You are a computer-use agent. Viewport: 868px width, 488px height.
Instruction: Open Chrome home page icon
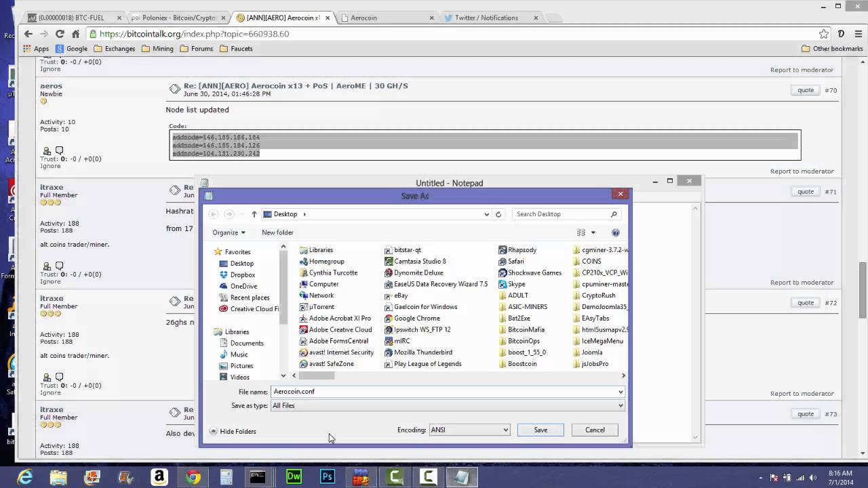[x=75, y=33]
